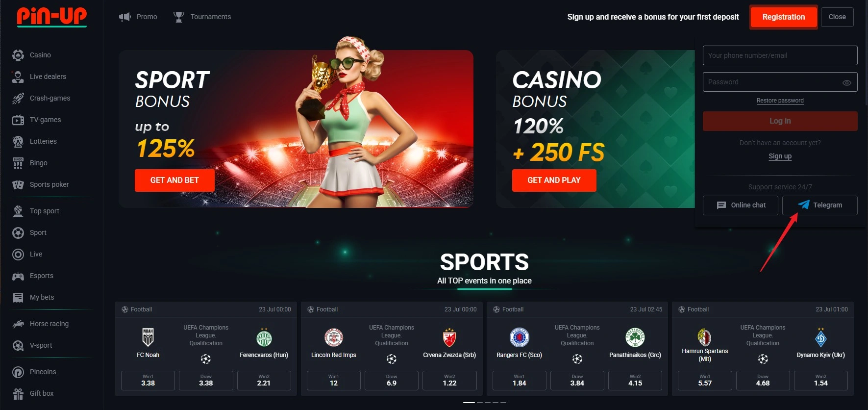The height and width of the screenshot is (410, 868).
Task: Click the red Registration button
Action: pos(783,17)
